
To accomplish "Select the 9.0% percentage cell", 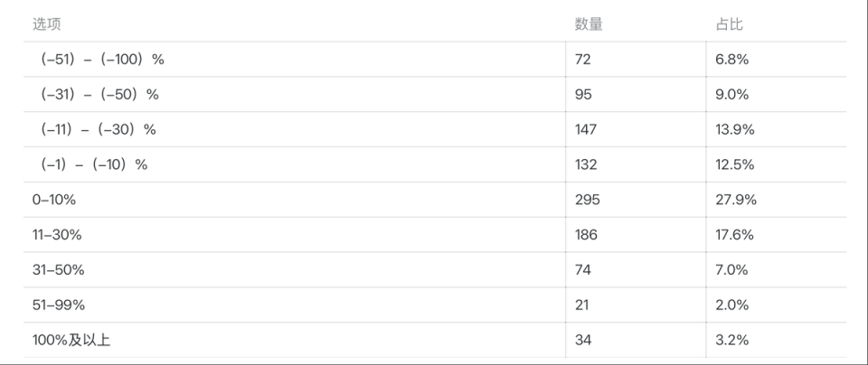I will pyautogui.click(x=731, y=95).
